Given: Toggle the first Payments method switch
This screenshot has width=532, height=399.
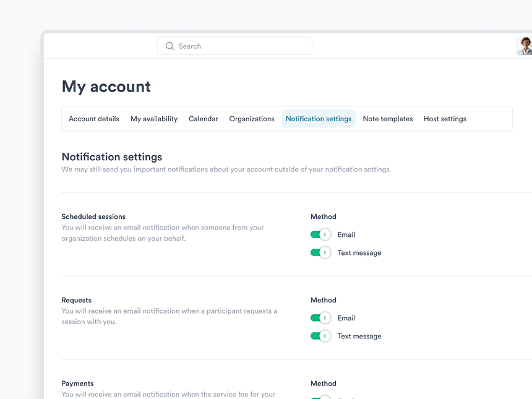Looking at the screenshot, I should [320, 397].
